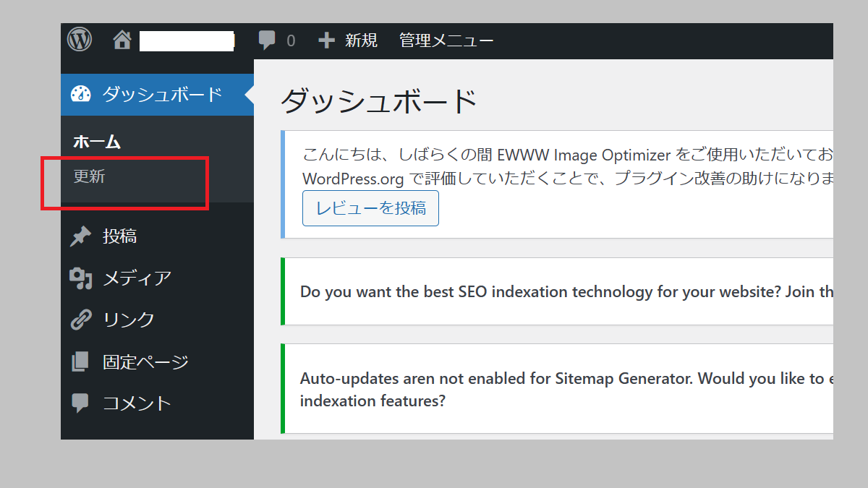
Task: Open the 新規 menu in admin bar
Action: click(x=361, y=40)
